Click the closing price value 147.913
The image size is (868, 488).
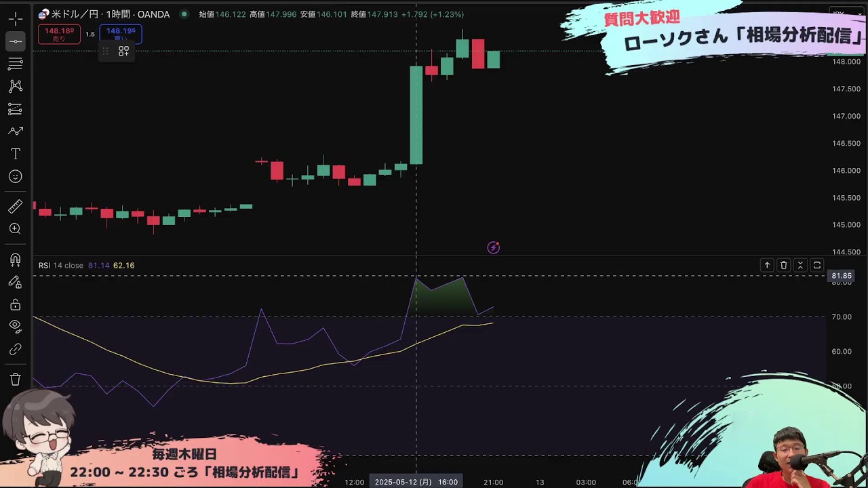(382, 14)
